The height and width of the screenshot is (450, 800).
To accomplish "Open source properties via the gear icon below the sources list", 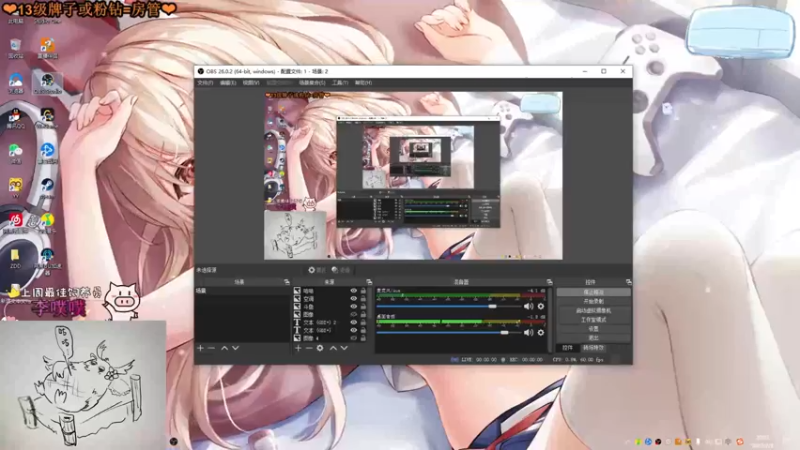I will click(x=320, y=348).
